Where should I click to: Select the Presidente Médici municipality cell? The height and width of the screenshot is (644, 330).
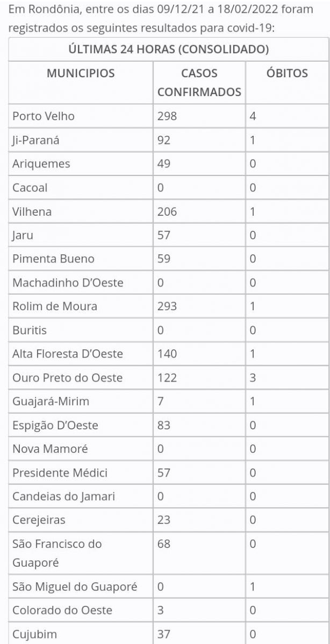tap(60, 473)
